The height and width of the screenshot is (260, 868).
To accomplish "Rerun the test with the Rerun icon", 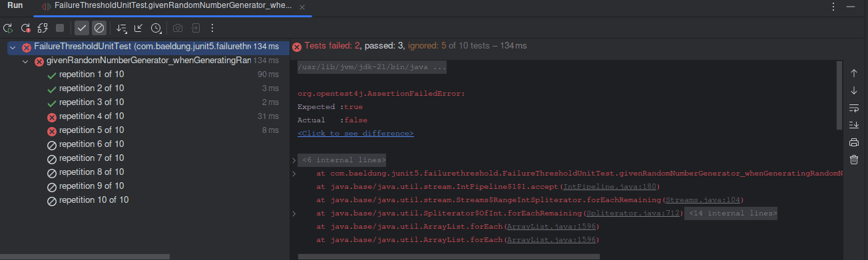I will pyautogui.click(x=8, y=28).
